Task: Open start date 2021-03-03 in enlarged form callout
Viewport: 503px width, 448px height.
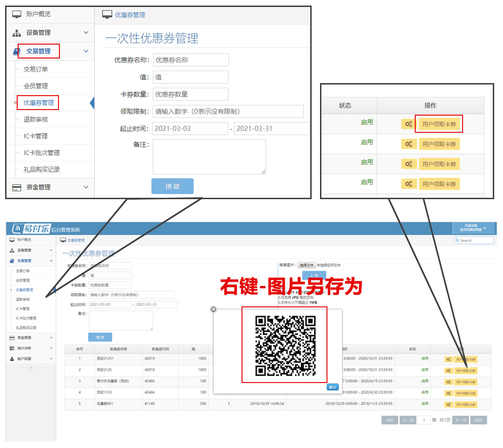Action: pos(190,129)
